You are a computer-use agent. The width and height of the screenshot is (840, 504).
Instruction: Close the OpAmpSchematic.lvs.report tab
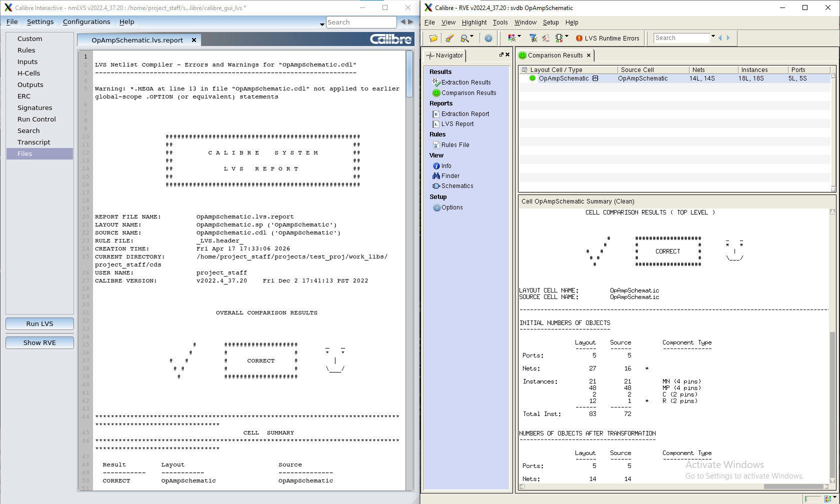[x=194, y=40]
